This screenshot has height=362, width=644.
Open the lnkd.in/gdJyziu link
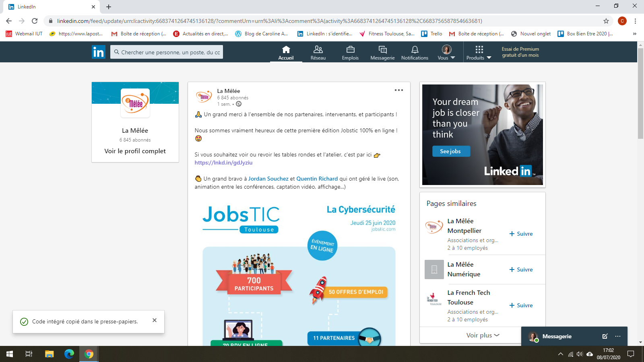pos(223,162)
